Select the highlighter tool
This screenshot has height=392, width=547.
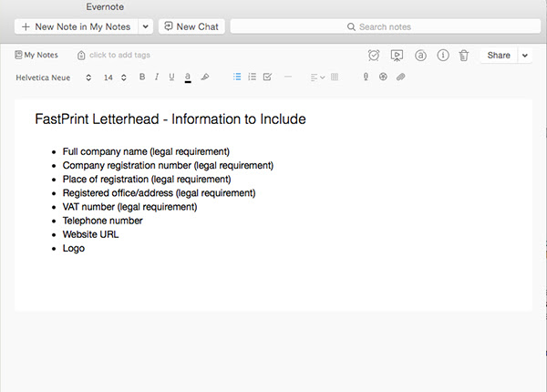click(205, 77)
